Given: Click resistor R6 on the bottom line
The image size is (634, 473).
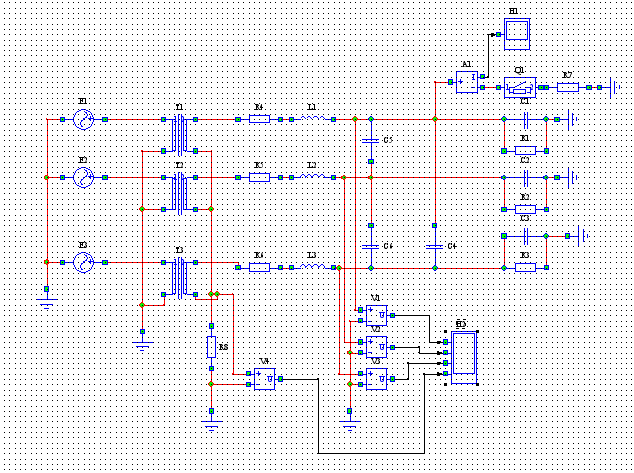Looking at the screenshot, I should coord(260,267).
